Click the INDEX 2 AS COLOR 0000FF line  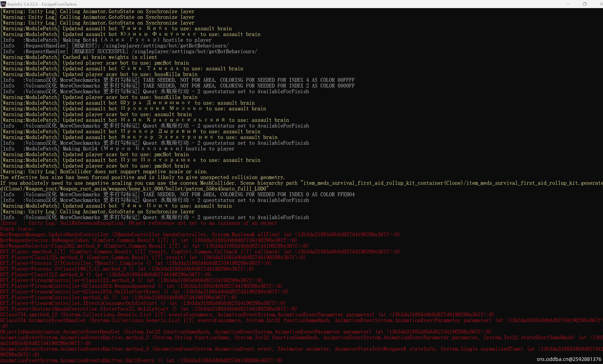(177, 86)
